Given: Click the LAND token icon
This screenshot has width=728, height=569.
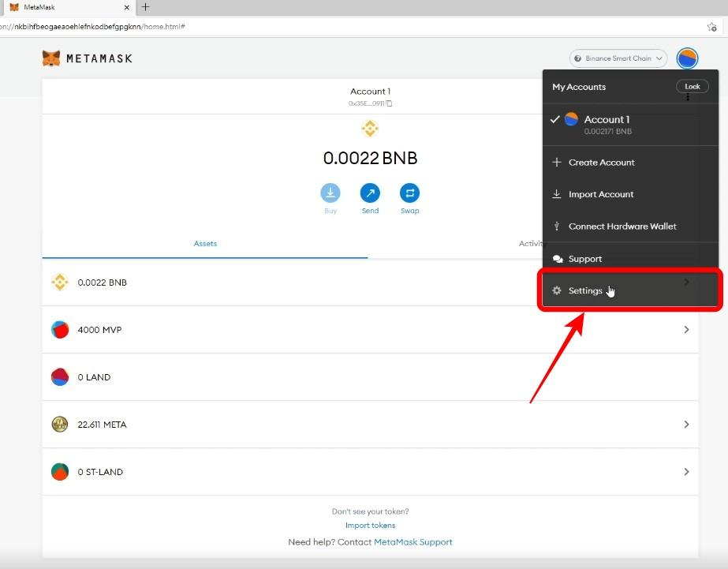Looking at the screenshot, I should (x=60, y=377).
